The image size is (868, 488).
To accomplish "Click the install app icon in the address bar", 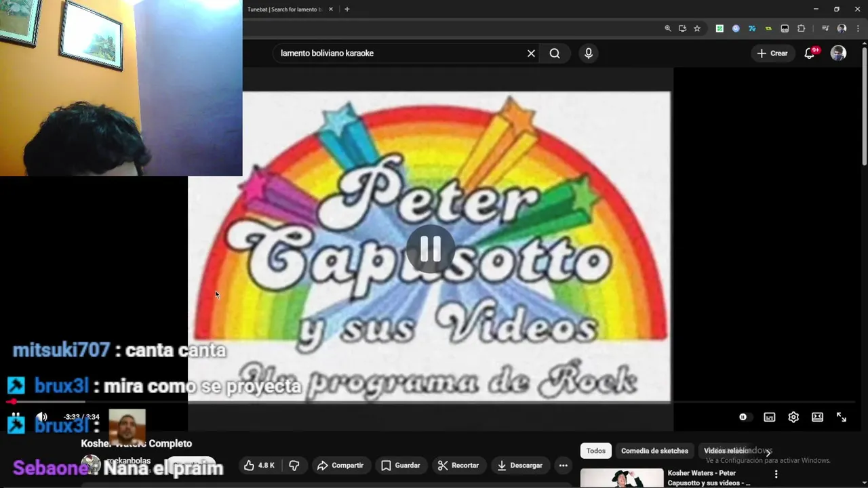I will coord(682,28).
